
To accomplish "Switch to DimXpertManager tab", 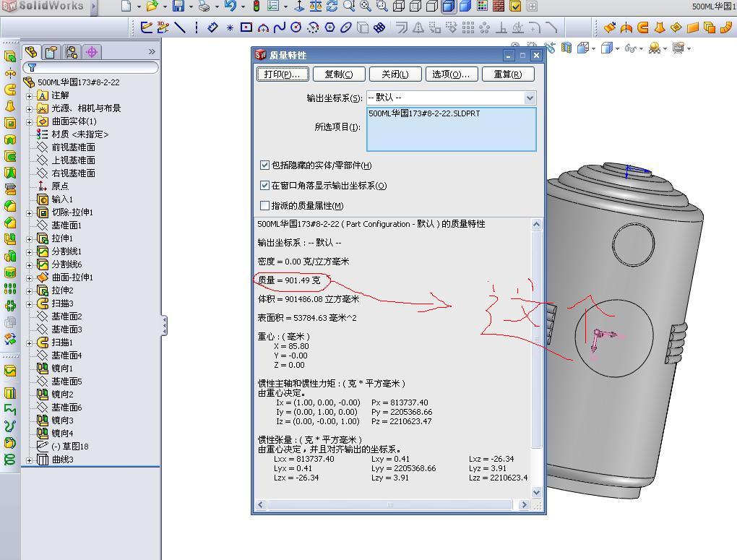I will (92, 52).
